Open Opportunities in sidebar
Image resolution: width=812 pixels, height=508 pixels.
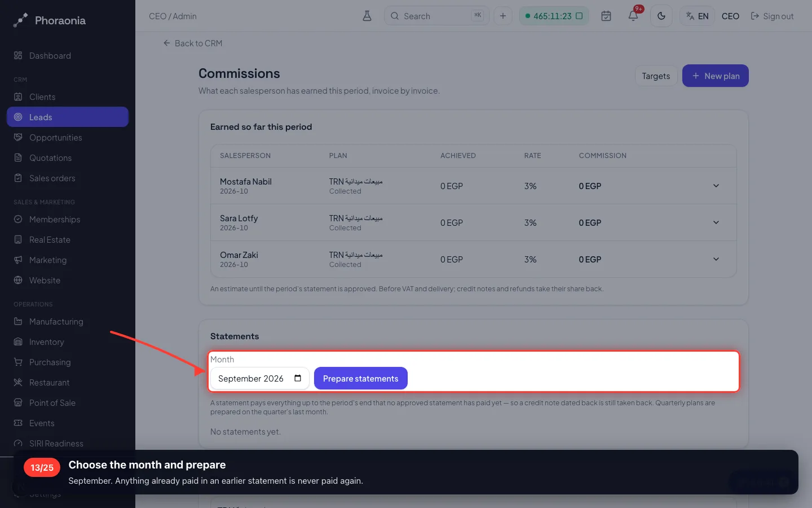(68, 137)
